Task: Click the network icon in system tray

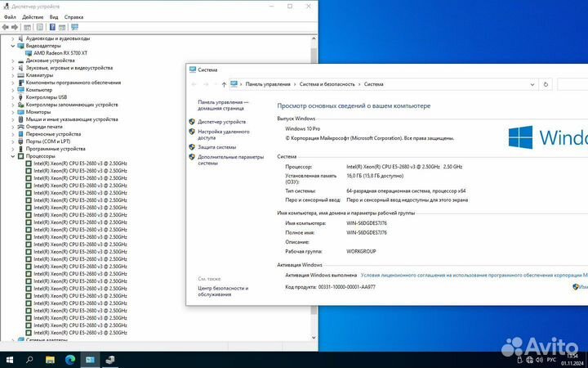Action: (x=529, y=360)
